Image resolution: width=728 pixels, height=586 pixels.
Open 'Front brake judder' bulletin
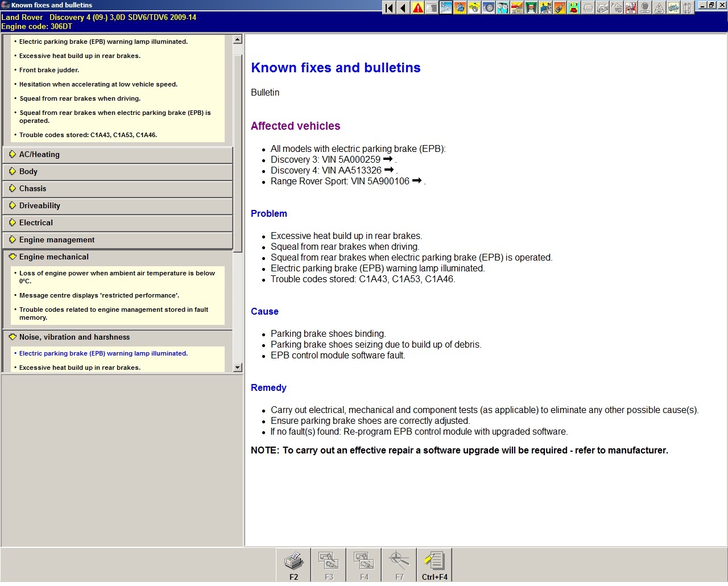49,71
